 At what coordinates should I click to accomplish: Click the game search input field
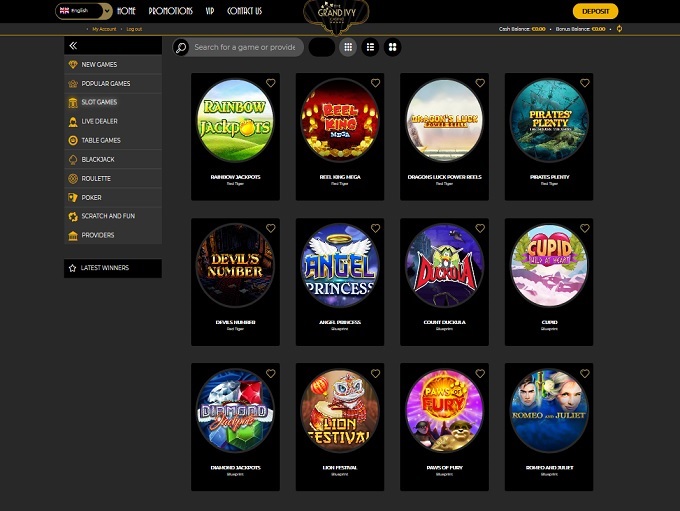pyautogui.click(x=245, y=47)
